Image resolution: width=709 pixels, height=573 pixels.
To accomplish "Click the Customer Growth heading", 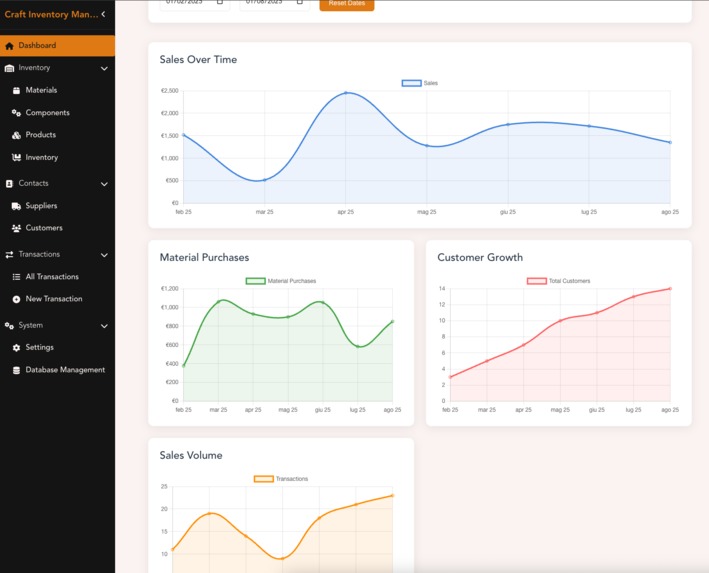I will [x=480, y=257].
